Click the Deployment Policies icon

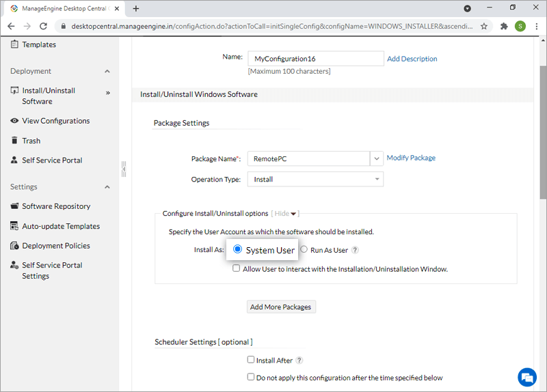pos(14,246)
